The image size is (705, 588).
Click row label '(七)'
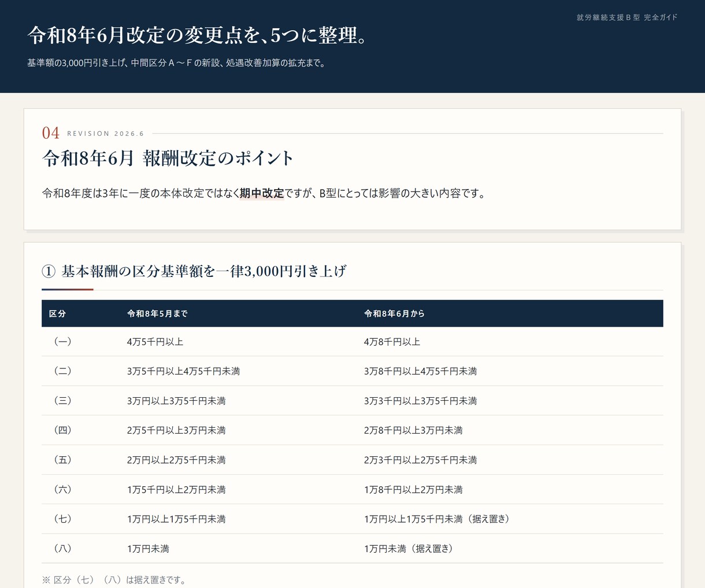pos(62,519)
